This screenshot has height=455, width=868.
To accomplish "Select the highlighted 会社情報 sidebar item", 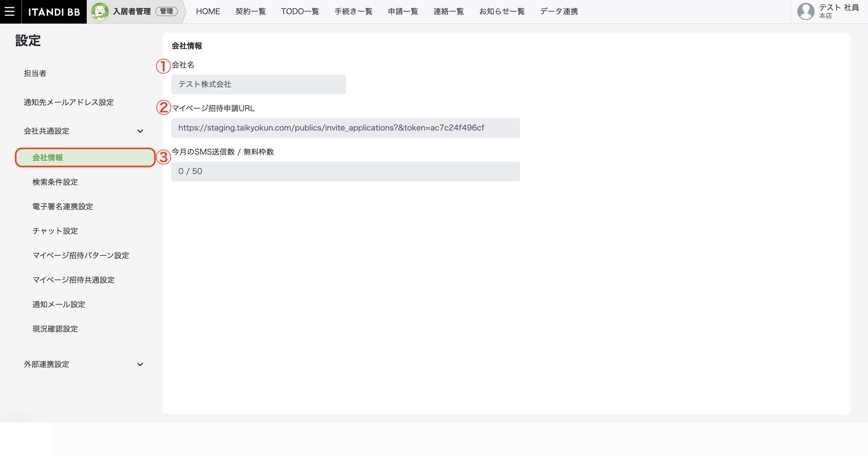I will coord(85,157).
